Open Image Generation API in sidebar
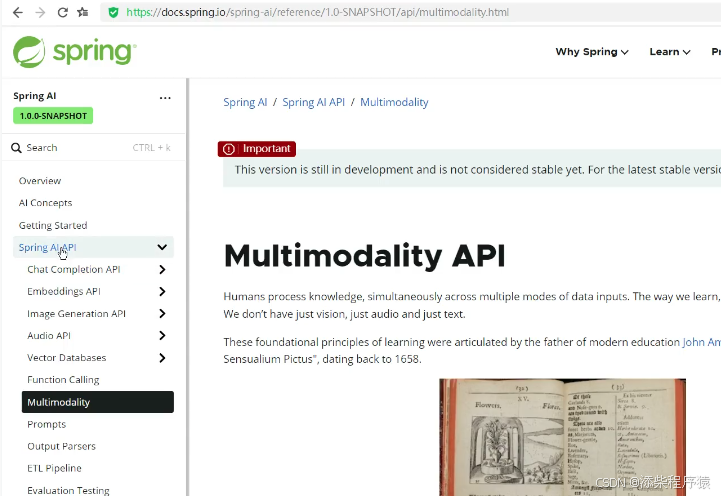This screenshot has height=496, width=721. [76, 314]
